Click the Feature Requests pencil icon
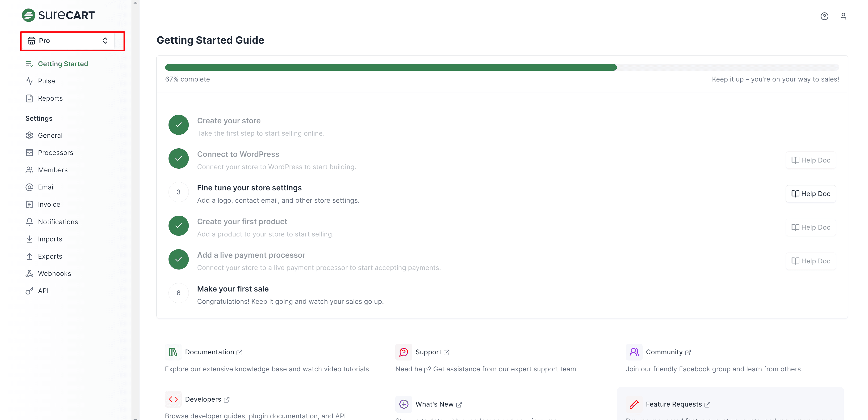The image size is (868, 420). pos(634,404)
